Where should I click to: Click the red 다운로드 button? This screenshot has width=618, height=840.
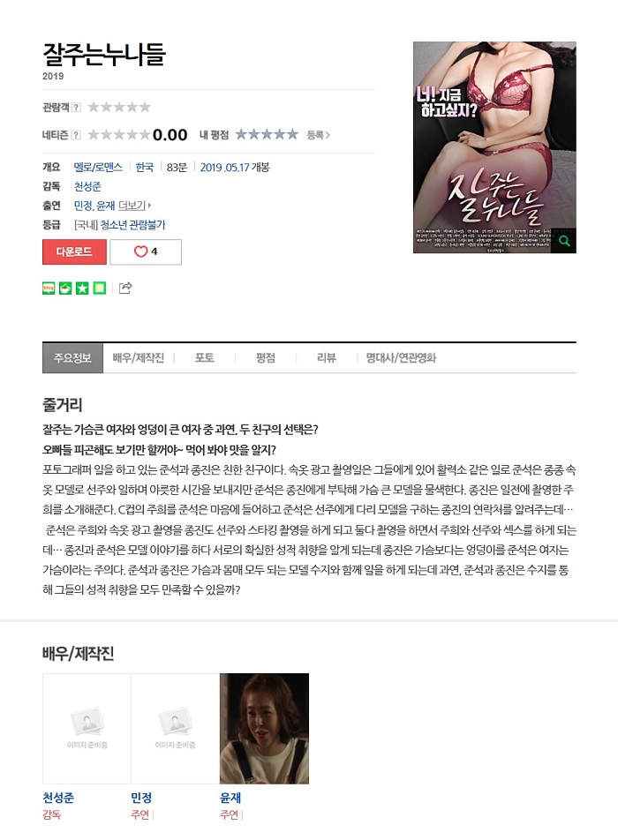coord(74,251)
